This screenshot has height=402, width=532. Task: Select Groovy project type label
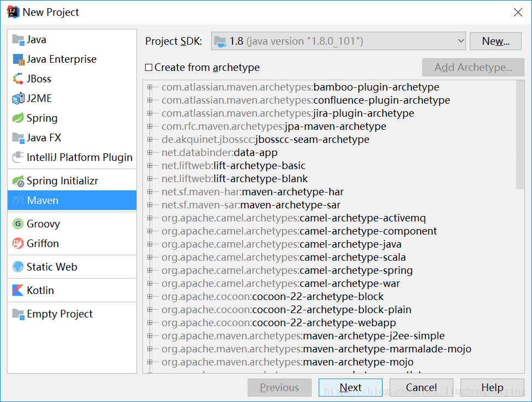click(x=44, y=224)
